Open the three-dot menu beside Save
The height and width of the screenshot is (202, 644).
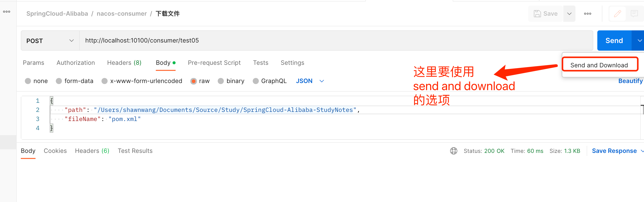point(587,14)
